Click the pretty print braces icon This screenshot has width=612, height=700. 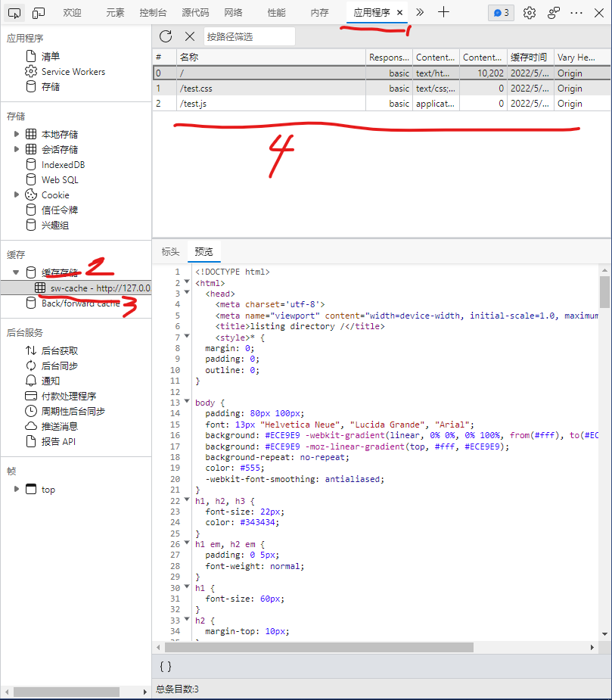coord(166,666)
